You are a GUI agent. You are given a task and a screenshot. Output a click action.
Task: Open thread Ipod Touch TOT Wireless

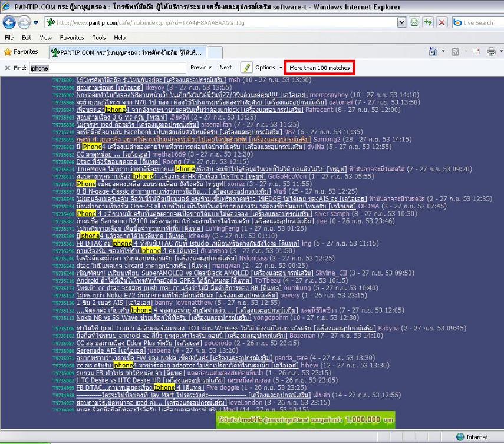tap(226, 328)
